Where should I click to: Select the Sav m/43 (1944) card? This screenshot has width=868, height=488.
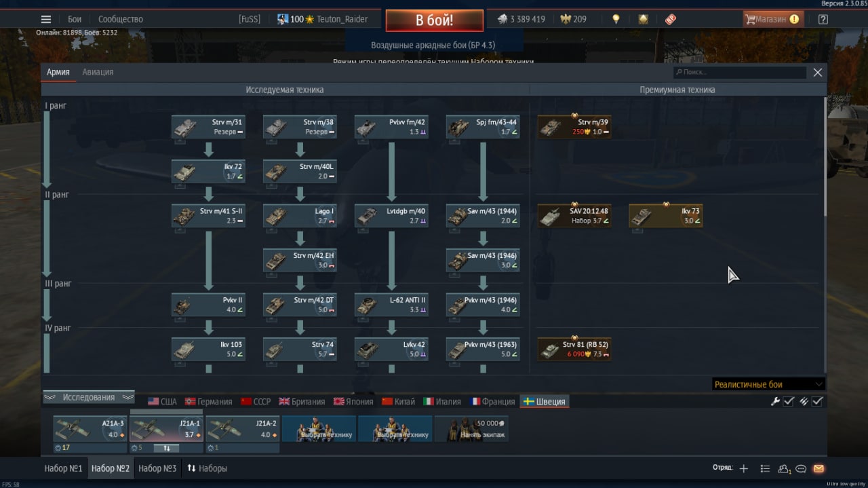point(483,216)
